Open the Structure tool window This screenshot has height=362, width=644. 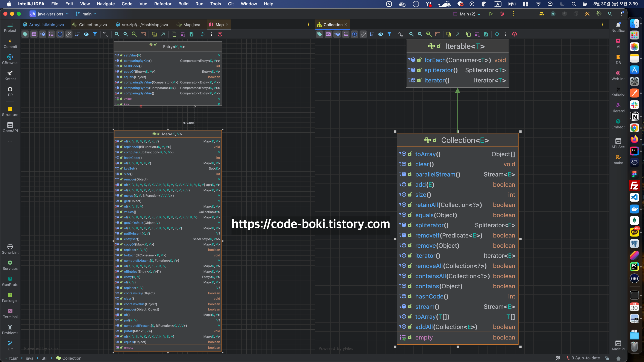coord(10,111)
